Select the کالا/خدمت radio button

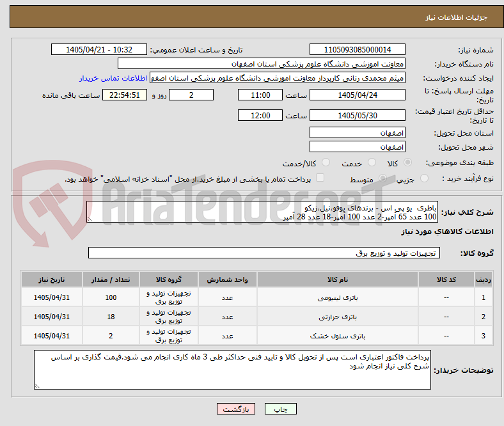326,162
